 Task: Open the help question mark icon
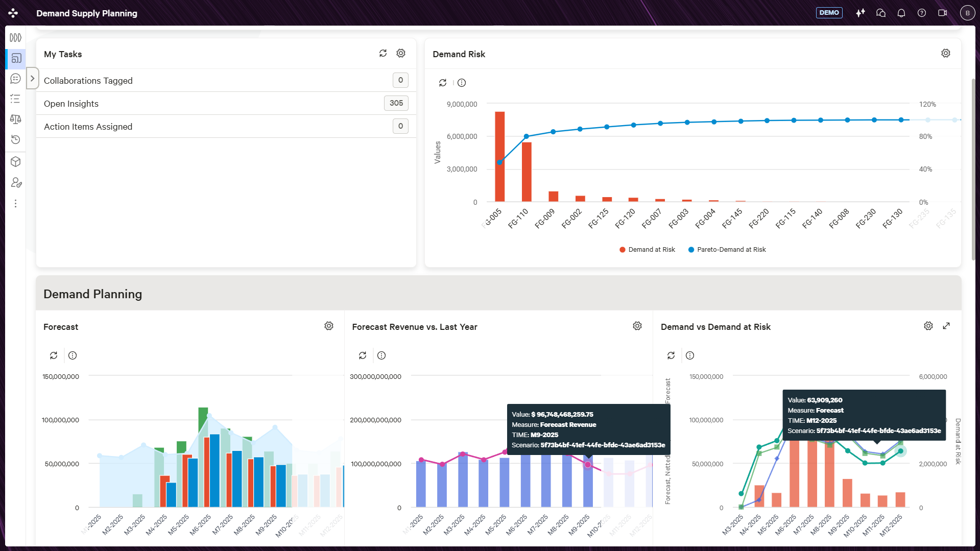(922, 13)
